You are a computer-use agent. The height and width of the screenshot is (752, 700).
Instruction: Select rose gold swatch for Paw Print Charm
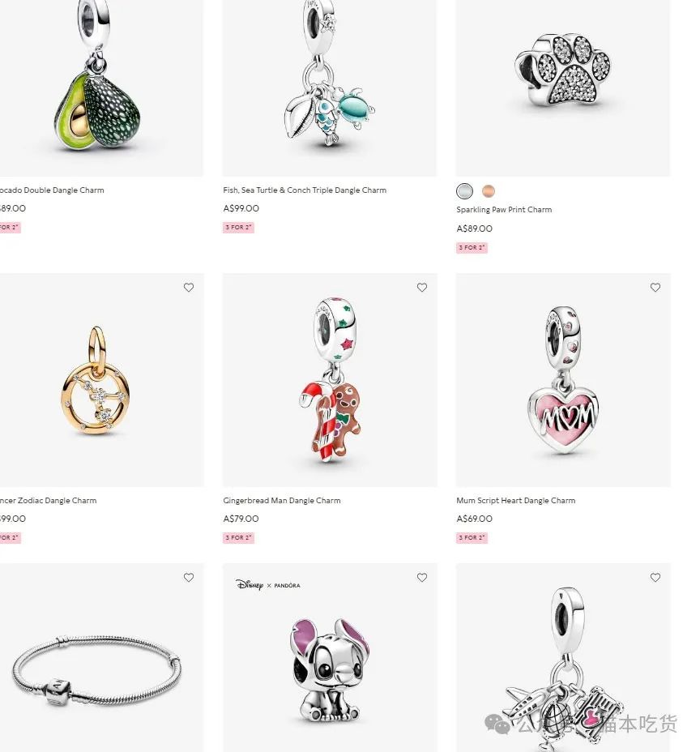coord(488,191)
